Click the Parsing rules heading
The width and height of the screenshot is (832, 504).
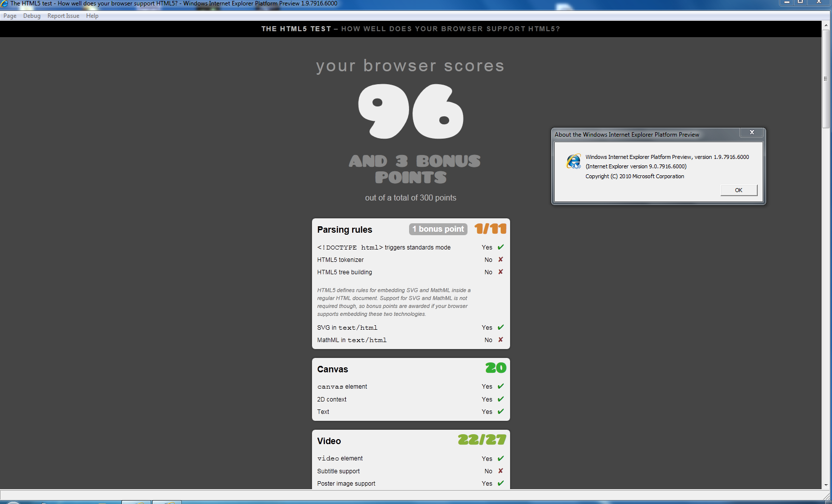pos(345,230)
